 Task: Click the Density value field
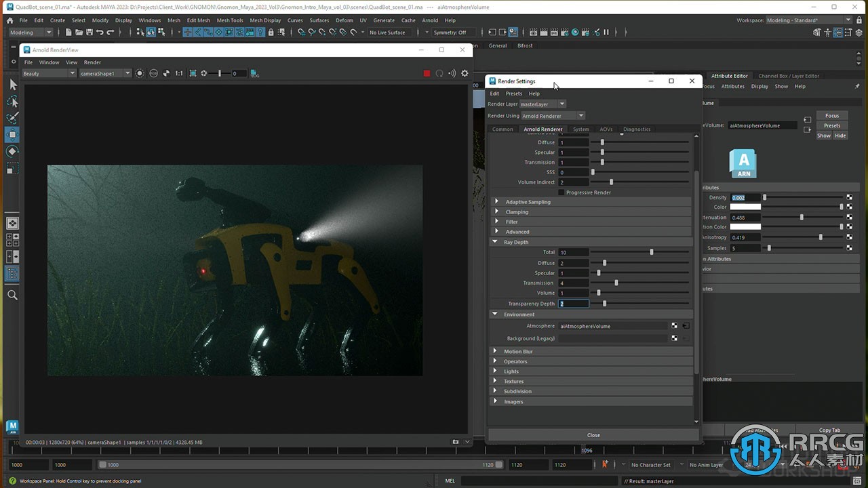pyautogui.click(x=745, y=197)
